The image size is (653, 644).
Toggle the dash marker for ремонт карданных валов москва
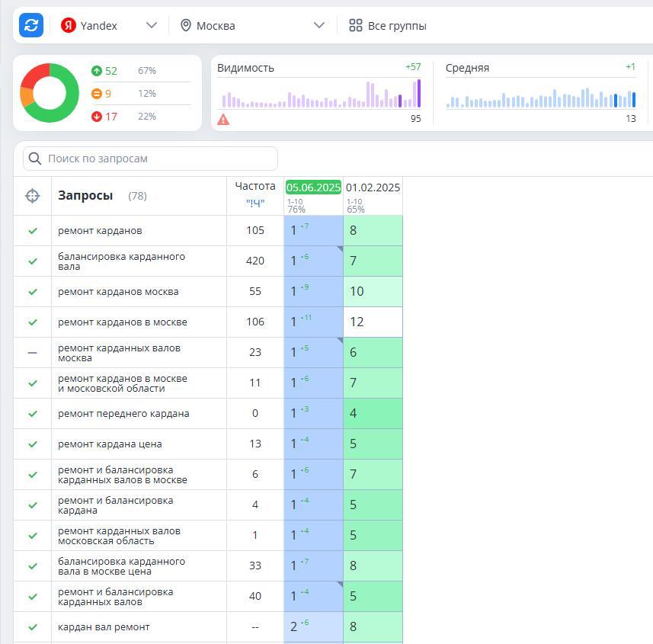click(x=33, y=352)
